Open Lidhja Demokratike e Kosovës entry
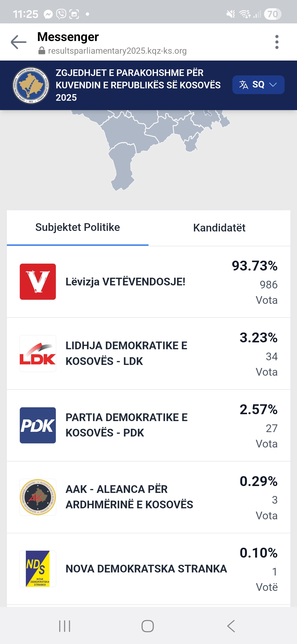The height and width of the screenshot is (644, 297). tap(127, 353)
